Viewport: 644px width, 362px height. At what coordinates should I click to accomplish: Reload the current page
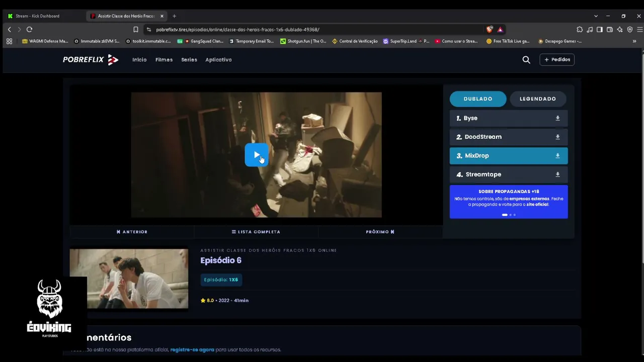pos(29,30)
